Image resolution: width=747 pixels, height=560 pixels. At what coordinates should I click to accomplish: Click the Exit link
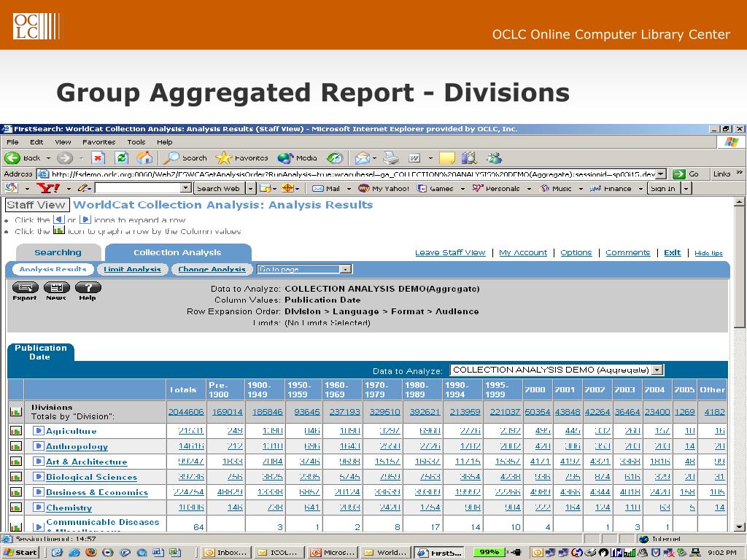(672, 252)
